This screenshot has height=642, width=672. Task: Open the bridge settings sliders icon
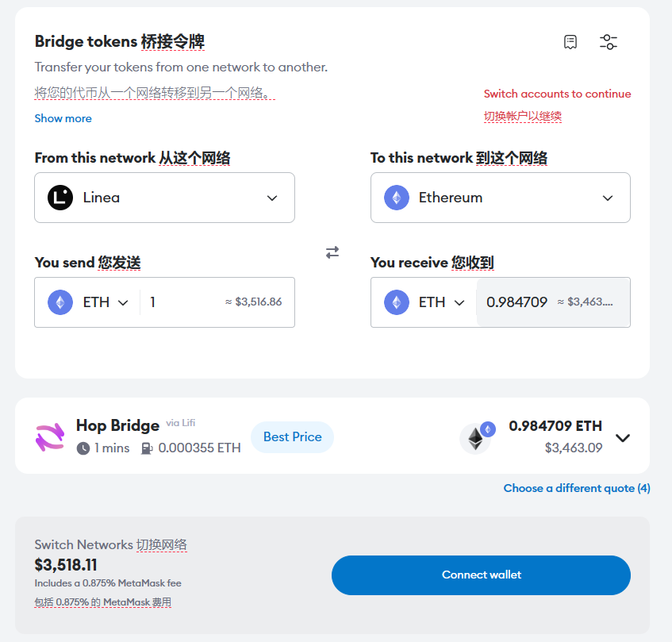click(608, 42)
